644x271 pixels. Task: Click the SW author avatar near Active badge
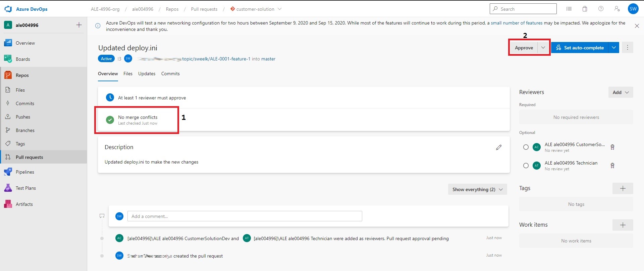pyautogui.click(x=128, y=58)
